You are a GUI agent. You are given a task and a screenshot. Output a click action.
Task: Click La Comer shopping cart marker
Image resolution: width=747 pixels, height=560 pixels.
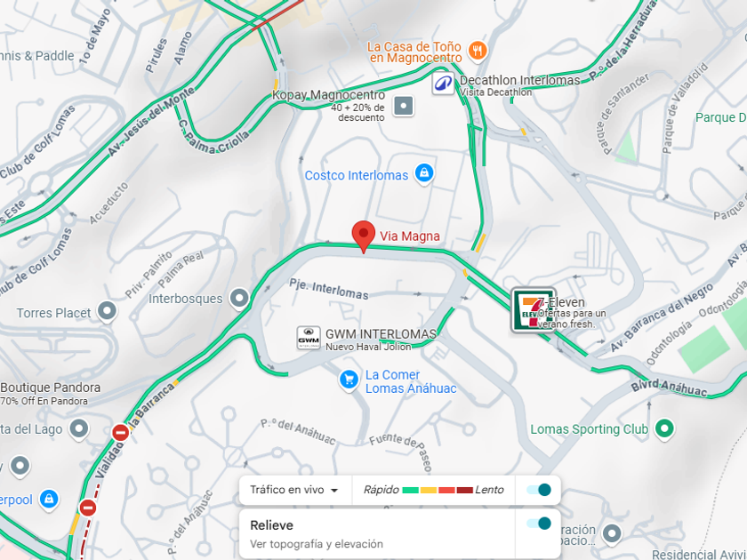click(349, 380)
